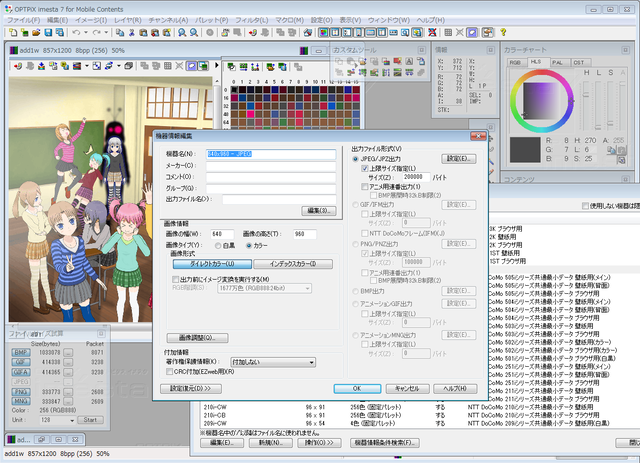This screenshot has width=640, height=463.
Task: Click the color-reduction icon at left of add1w toolbar
Action: [x=18, y=66]
